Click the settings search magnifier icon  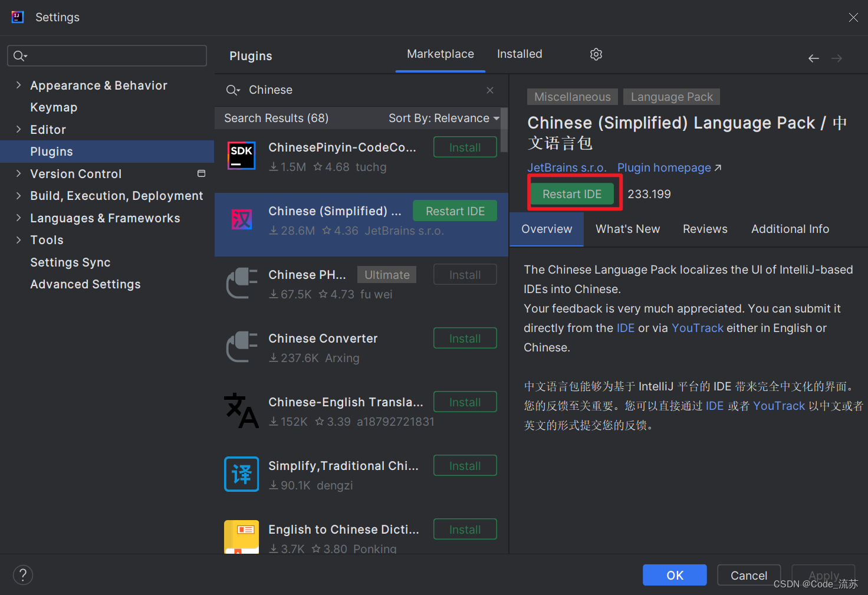point(20,56)
